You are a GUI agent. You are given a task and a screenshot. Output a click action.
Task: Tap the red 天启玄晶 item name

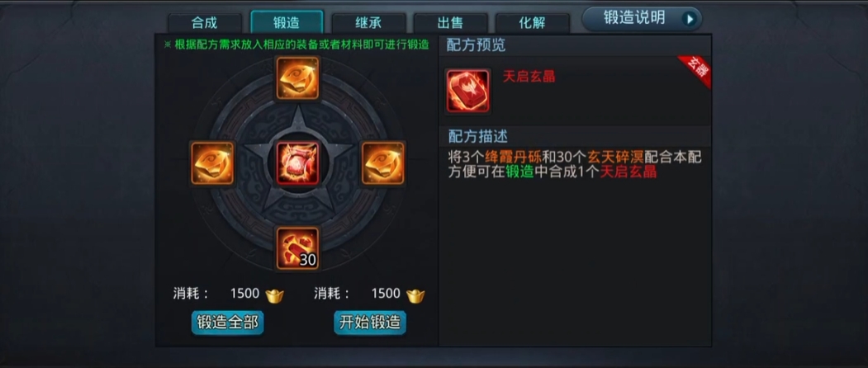pyautogui.click(x=529, y=77)
